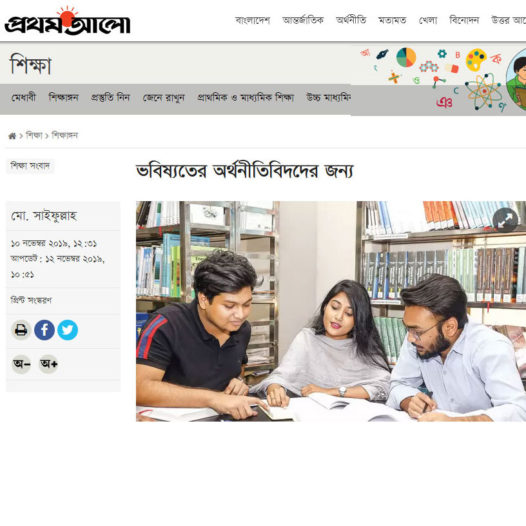526x526 pixels.
Task: Click the Prothom Alo logo
Action: [67, 21]
